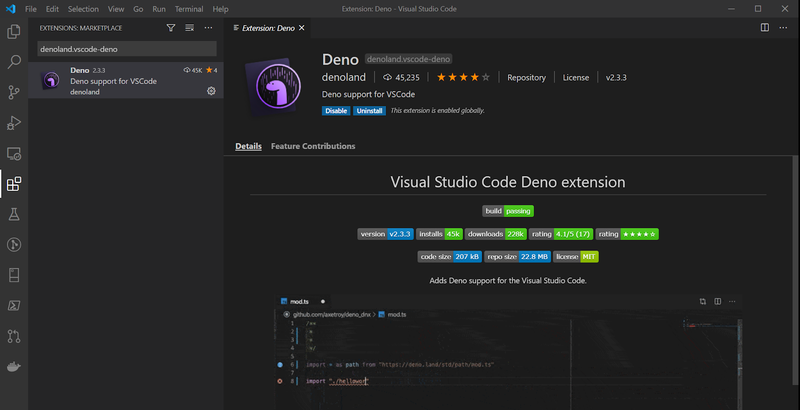Click the extension star rating
Image resolution: width=800 pixels, height=410 pixels.
(x=463, y=77)
